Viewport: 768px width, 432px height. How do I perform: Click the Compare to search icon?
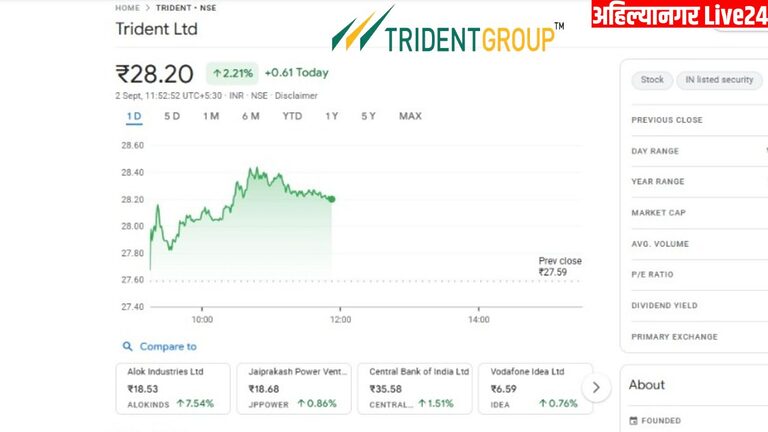click(127, 346)
